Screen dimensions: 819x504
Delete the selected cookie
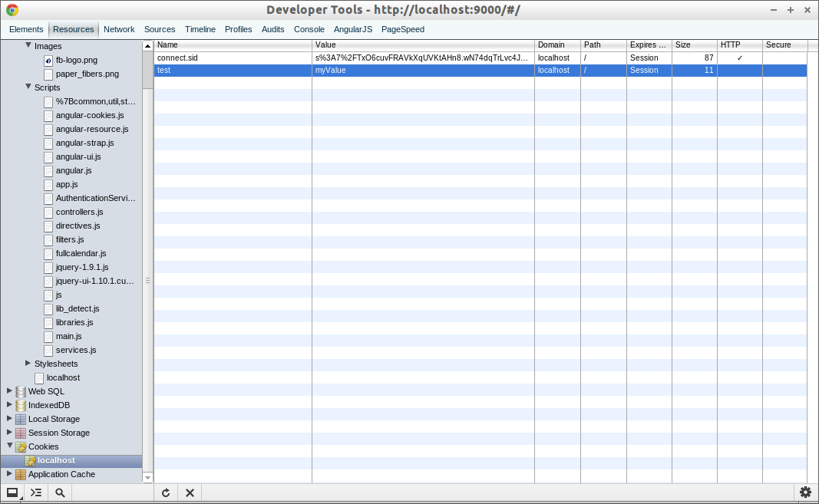pyautogui.click(x=190, y=492)
